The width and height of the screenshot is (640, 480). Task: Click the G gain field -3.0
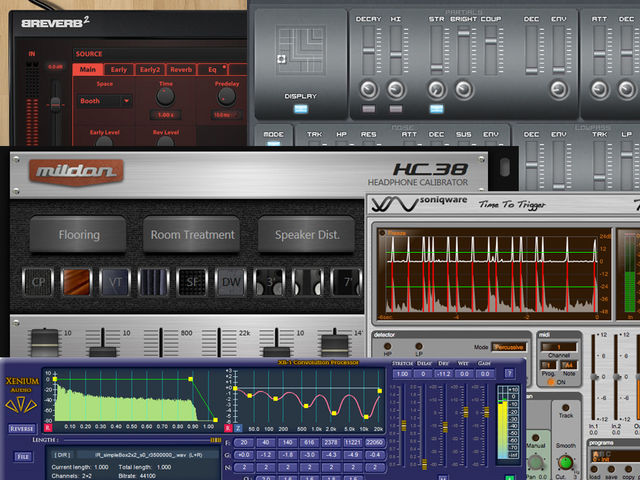point(309,454)
